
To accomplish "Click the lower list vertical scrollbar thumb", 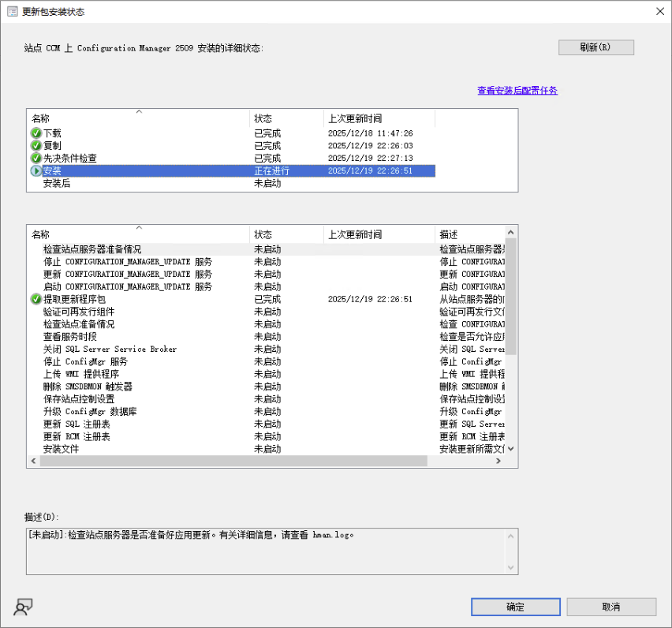I will [510, 297].
